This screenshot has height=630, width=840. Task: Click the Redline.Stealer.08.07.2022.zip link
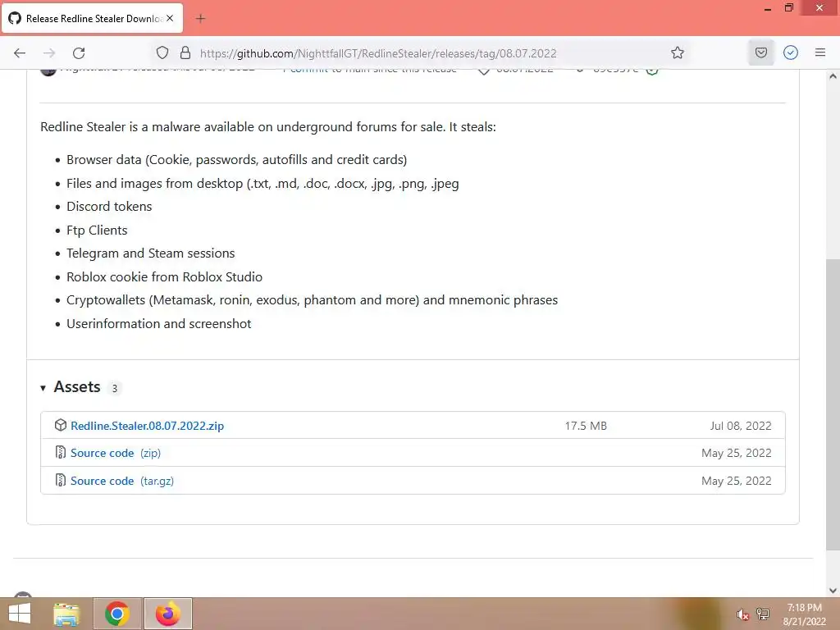[148, 426]
